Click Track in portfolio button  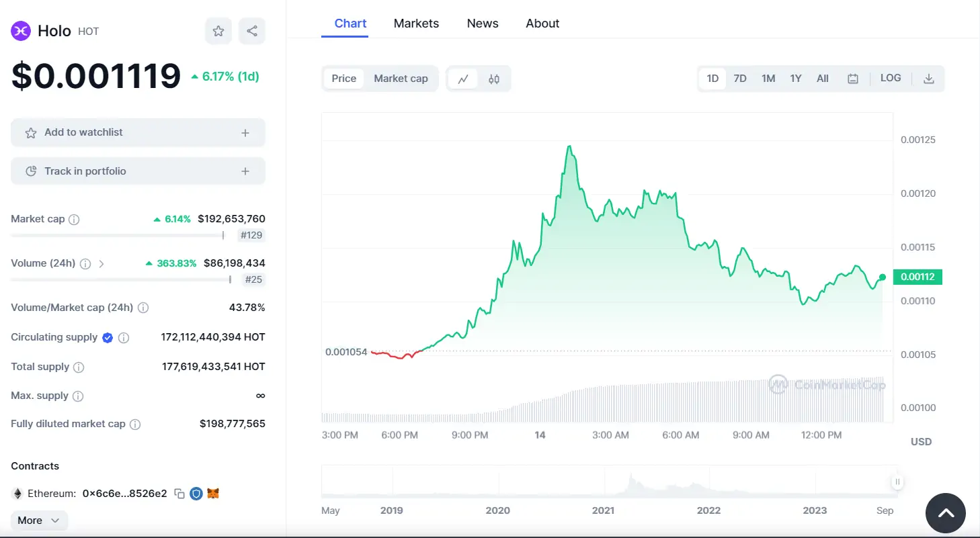point(138,171)
